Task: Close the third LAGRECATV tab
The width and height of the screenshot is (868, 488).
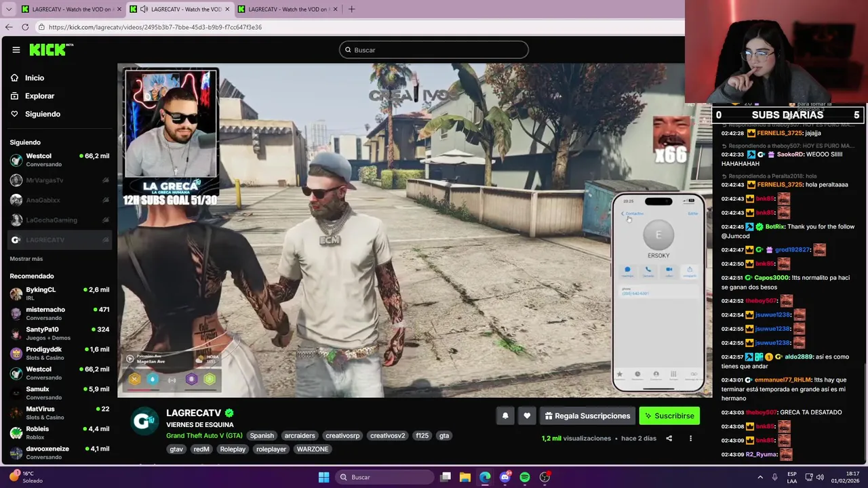Action: [336, 9]
